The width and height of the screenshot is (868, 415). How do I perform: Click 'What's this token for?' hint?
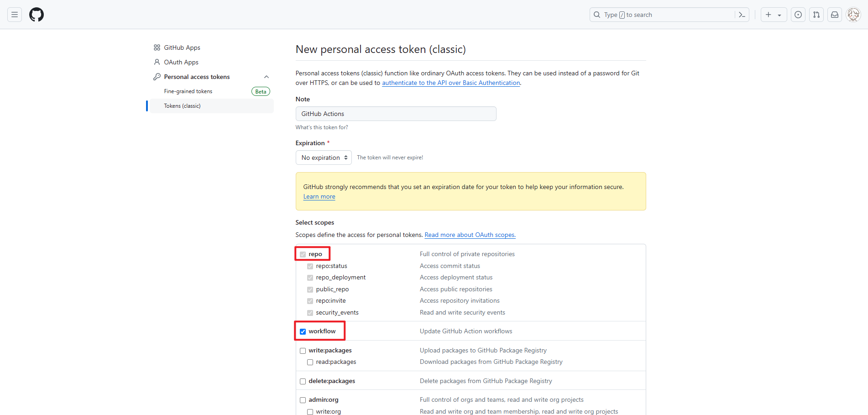tap(322, 127)
